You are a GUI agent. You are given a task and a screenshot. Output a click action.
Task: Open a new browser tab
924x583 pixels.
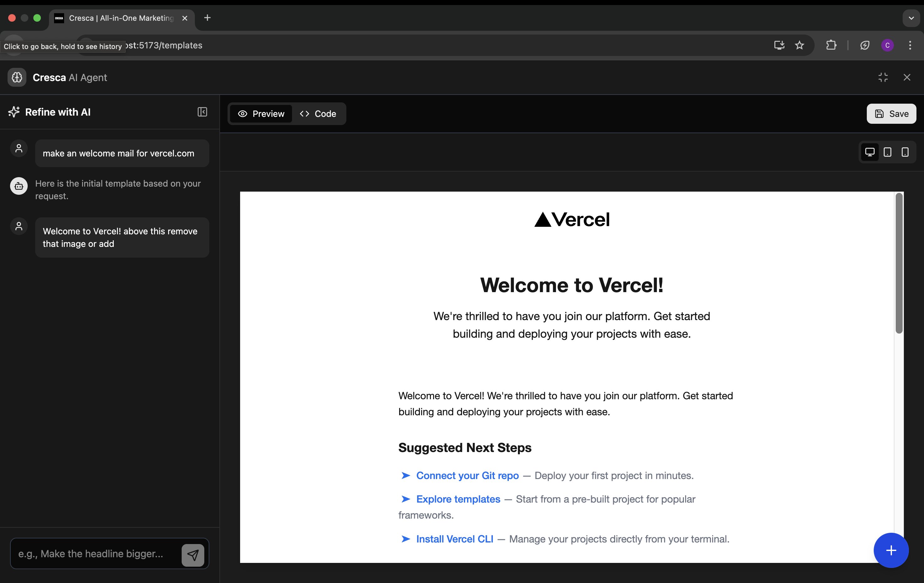pyautogui.click(x=207, y=18)
